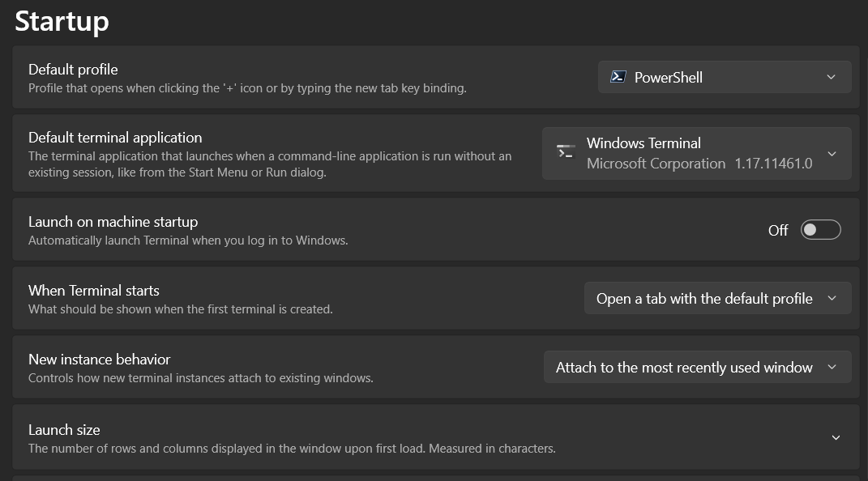Toggle Launch on machine startup switch
The image size is (868, 481).
(x=820, y=230)
